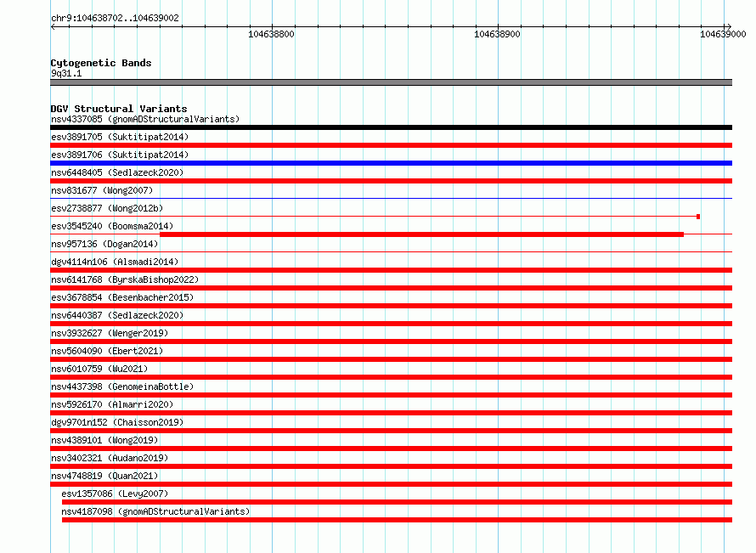Click the nsv4337085 gnomADStructuralVariants label
The image size is (756, 553).
[x=145, y=119]
